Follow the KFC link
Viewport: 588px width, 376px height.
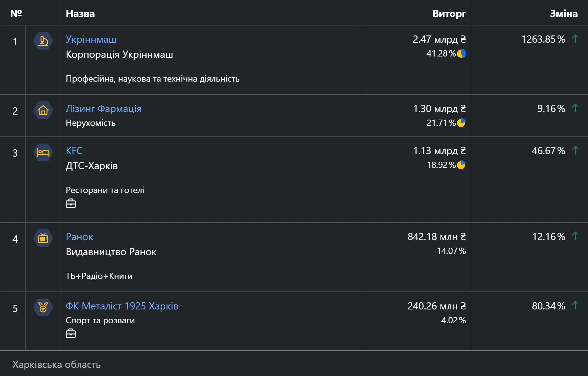pyautogui.click(x=74, y=151)
